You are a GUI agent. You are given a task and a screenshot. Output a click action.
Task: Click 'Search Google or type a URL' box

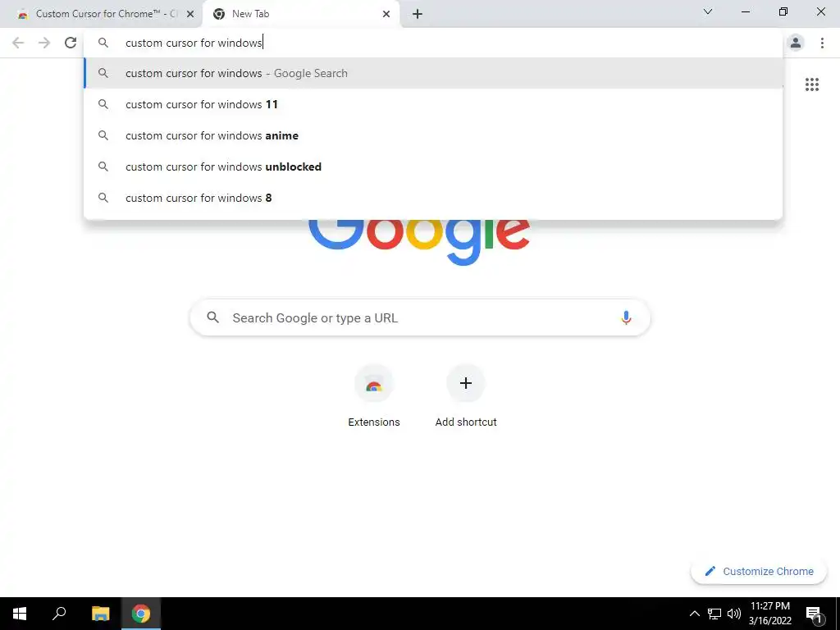point(420,317)
